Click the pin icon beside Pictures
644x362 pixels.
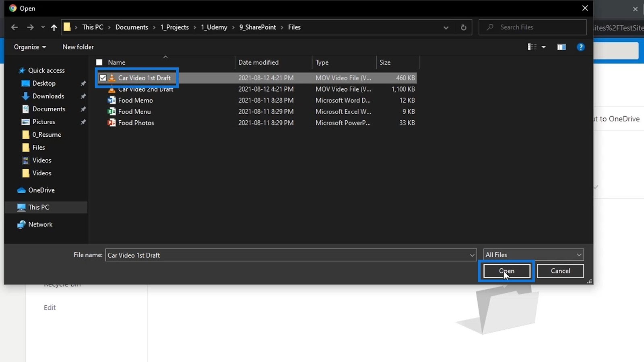(83, 122)
